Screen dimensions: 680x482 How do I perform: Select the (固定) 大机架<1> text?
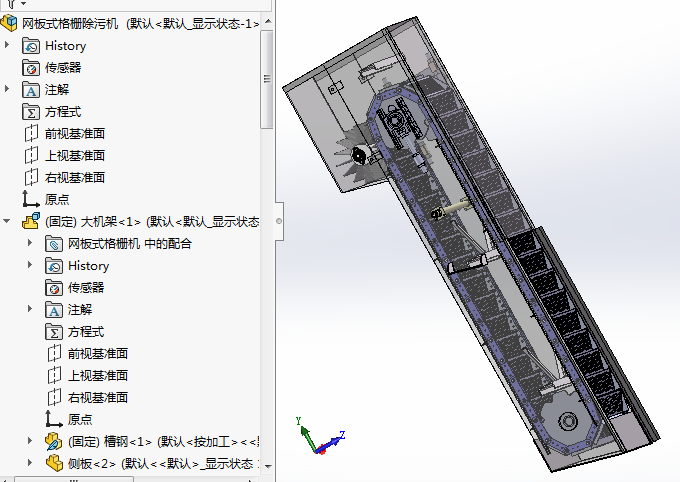click(x=93, y=222)
